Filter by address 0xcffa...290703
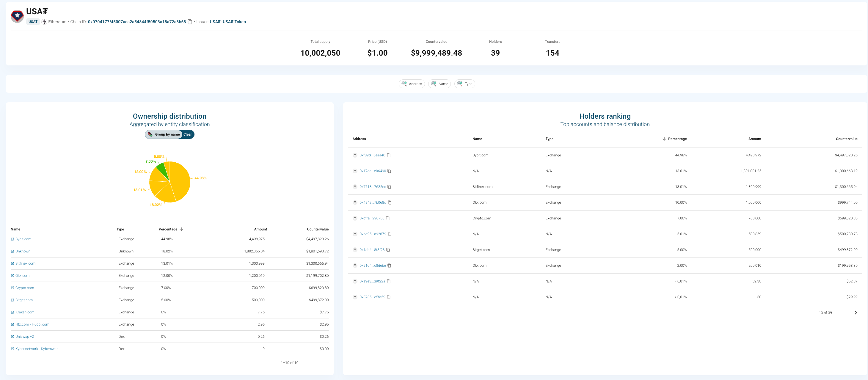 point(355,218)
